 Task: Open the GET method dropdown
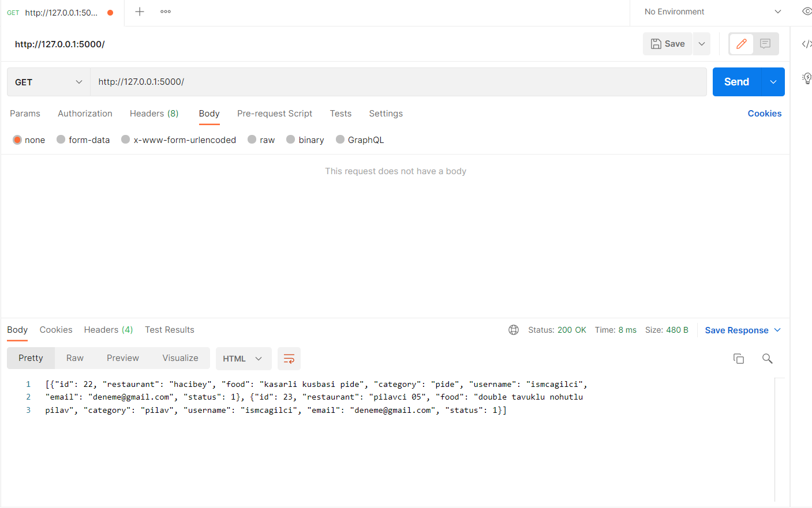click(x=48, y=81)
